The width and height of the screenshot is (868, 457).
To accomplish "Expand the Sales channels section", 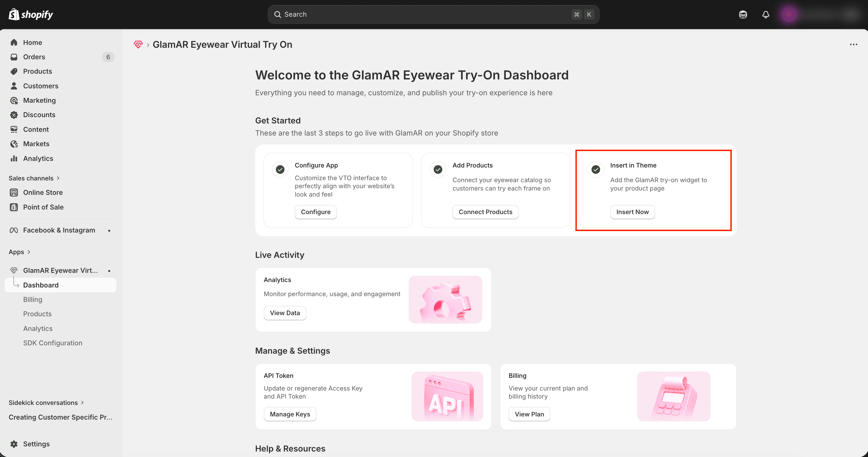I will point(34,178).
